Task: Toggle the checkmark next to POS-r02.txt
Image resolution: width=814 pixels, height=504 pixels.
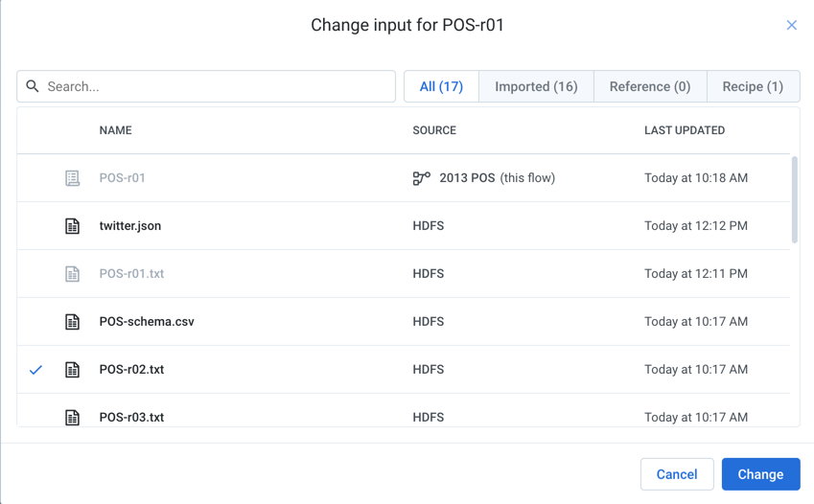Action: tap(36, 370)
